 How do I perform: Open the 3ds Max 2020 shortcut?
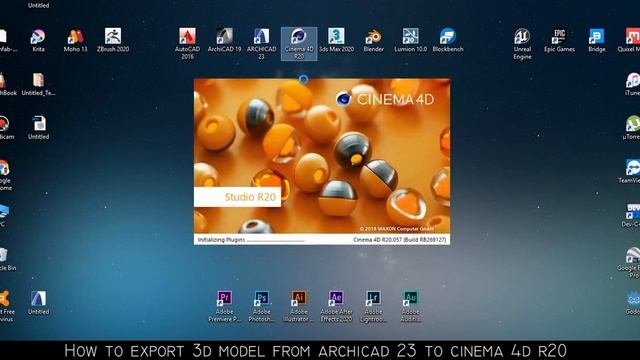[336, 40]
